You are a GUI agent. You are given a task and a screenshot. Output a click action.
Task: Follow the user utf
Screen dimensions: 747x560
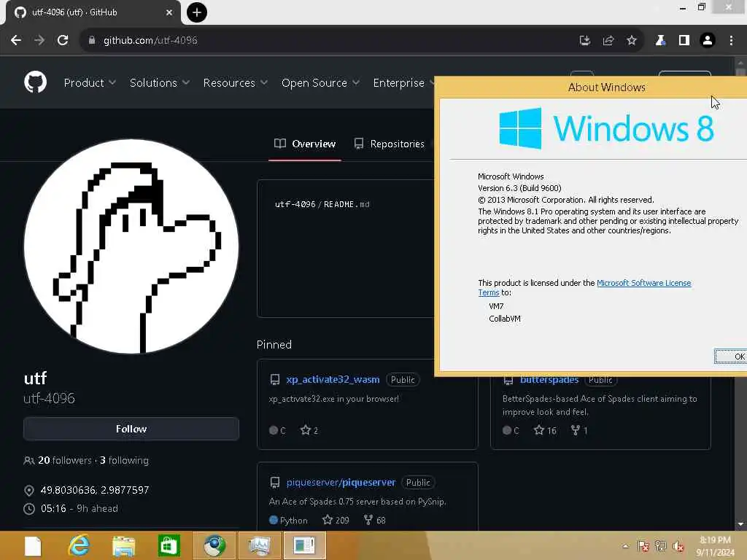131,429
